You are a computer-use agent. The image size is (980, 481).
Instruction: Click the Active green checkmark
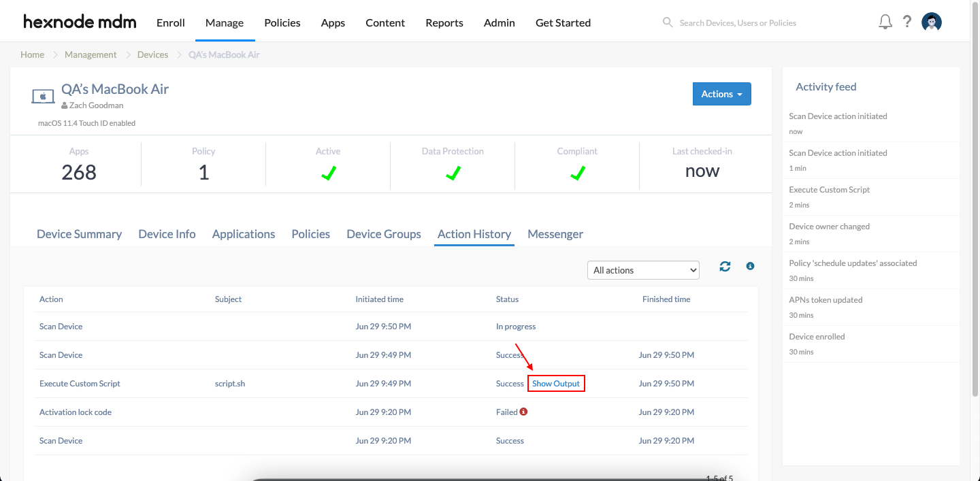point(328,174)
